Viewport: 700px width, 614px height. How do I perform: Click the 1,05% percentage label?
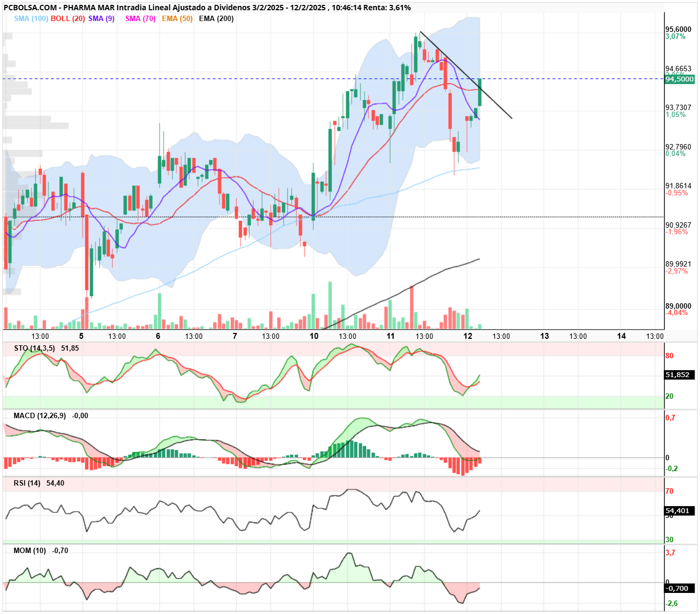(676, 114)
